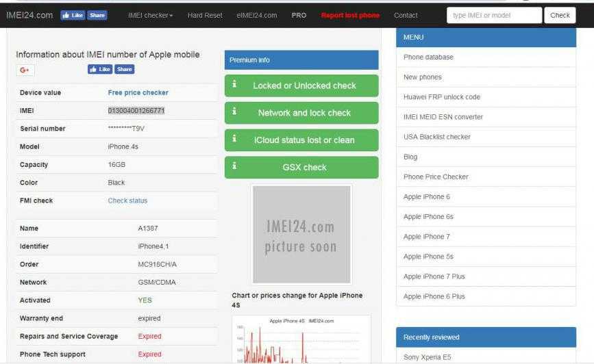Click the FMI Check status link

[127, 200]
